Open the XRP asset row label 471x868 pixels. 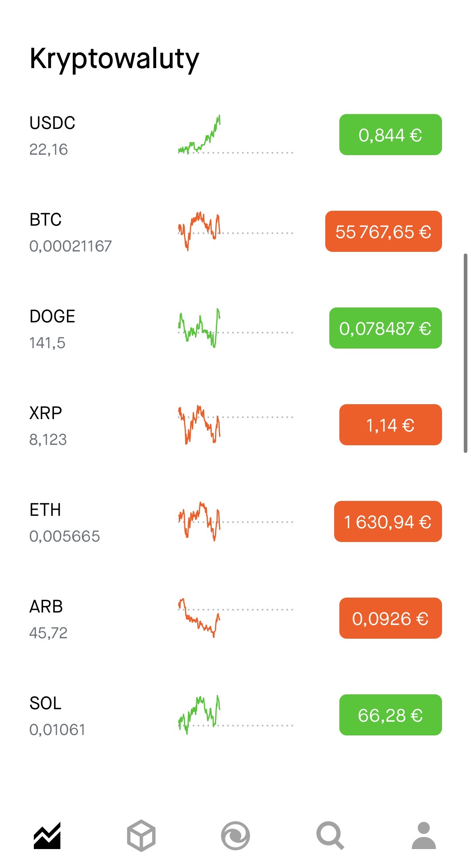pos(45,413)
